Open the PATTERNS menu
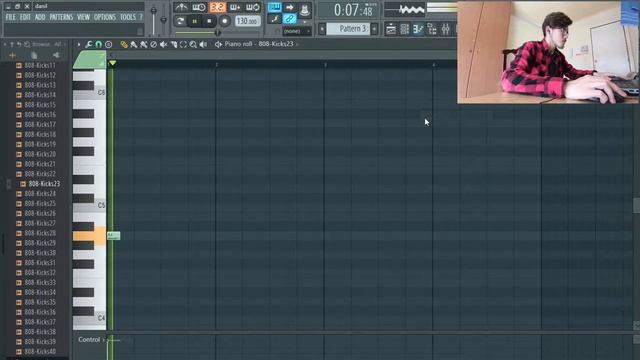Viewport: 640px width, 360px height. click(61, 17)
